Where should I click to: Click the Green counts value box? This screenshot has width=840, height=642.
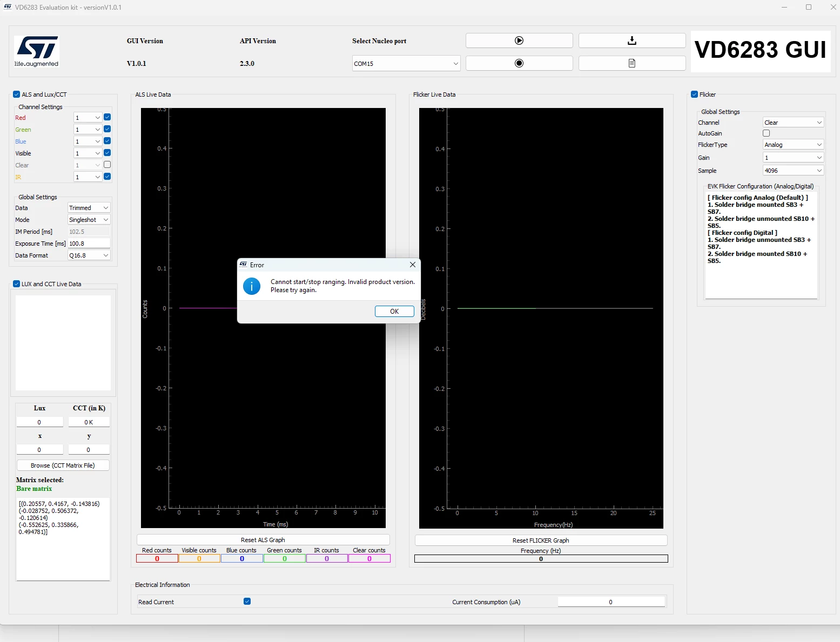285,559
